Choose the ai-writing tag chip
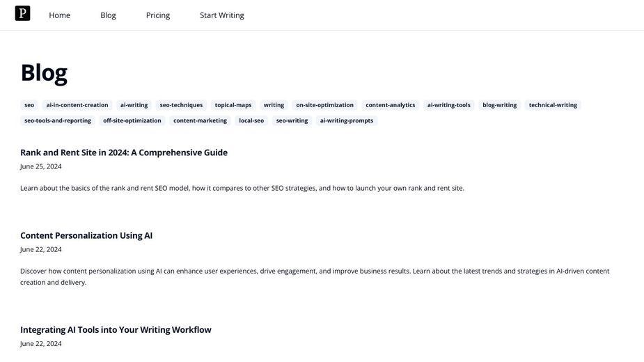This screenshot has height=362, width=644. [134, 105]
